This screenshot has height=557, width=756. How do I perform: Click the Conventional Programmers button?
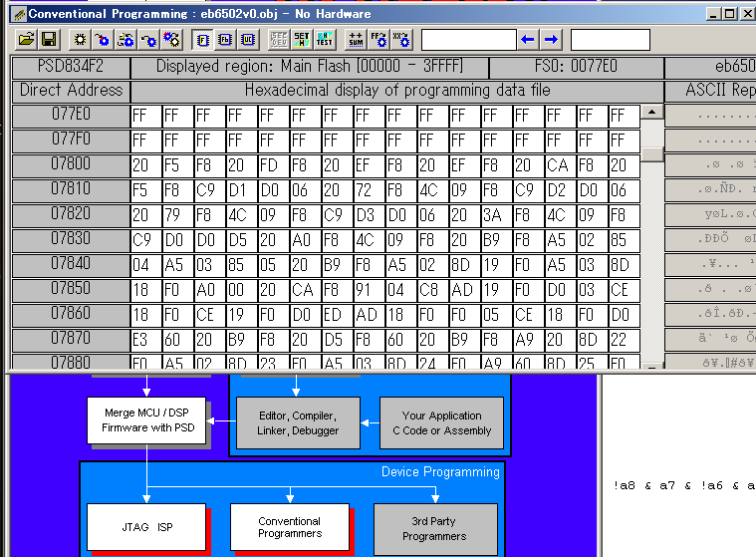pyautogui.click(x=290, y=527)
